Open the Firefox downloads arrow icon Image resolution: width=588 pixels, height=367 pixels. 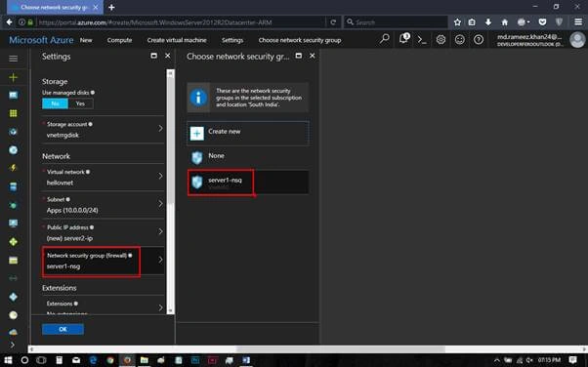[487, 22]
